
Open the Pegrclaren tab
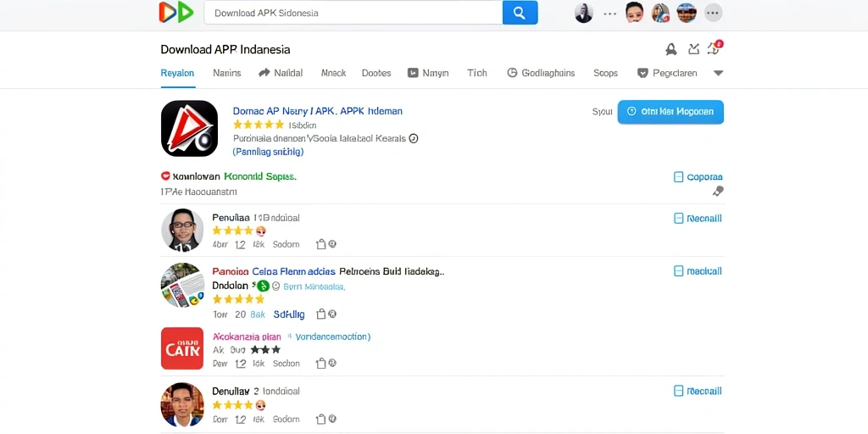click(x=667, y=73)
